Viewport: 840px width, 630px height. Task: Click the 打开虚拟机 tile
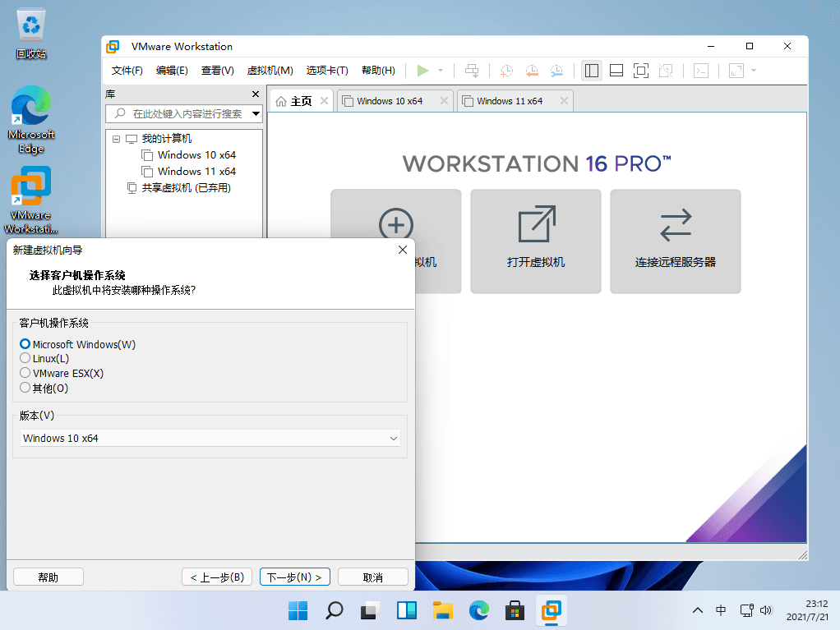pyautogui.click(x=536, y=241)
